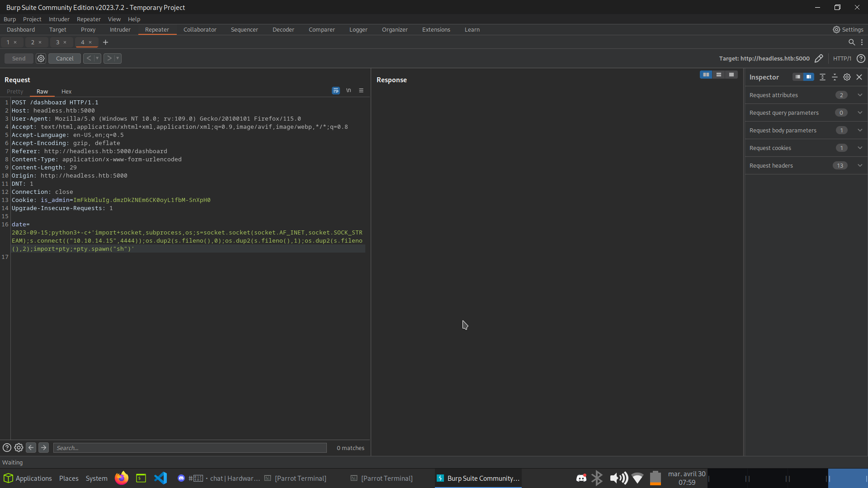Open the Request editor settings menu icon

click(361, 90)
